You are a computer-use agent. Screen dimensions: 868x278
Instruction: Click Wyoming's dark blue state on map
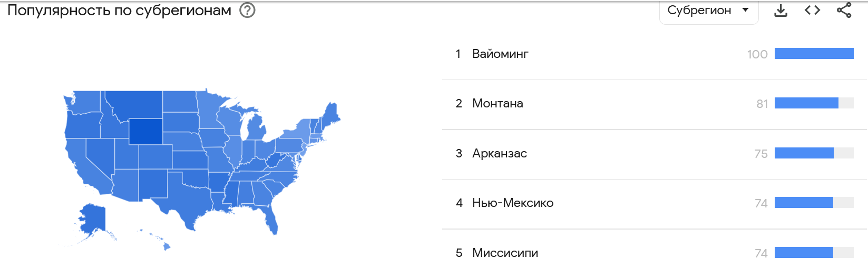pyautogui.click(x=146, y=131)
